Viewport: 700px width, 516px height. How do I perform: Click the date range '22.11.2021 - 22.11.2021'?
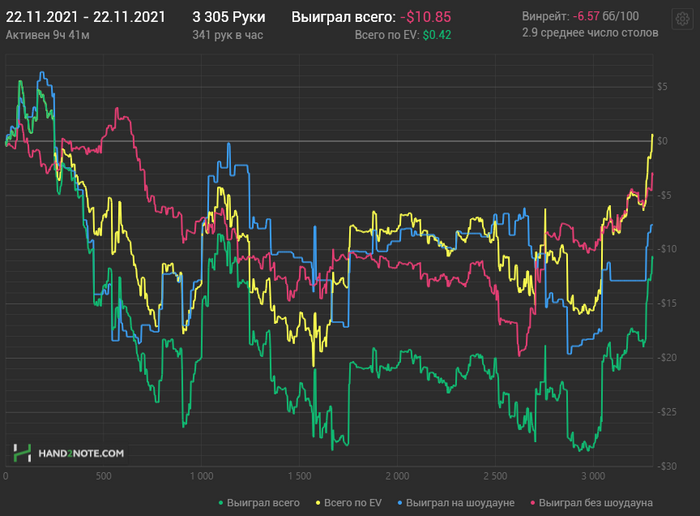[x=85, y=17]
